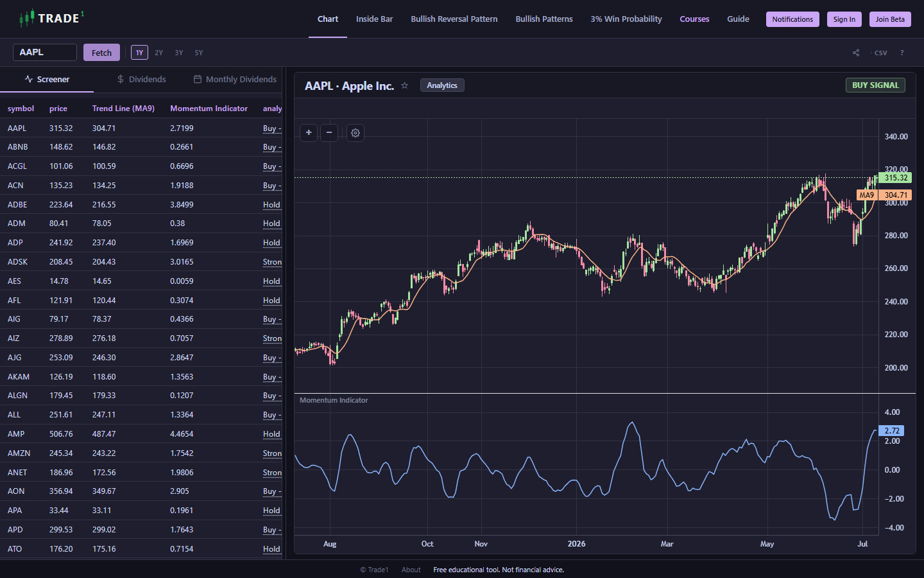Viewport: 924px width, 578px height.
Task: Select the 1Y time range
Action: pos(139,53)
